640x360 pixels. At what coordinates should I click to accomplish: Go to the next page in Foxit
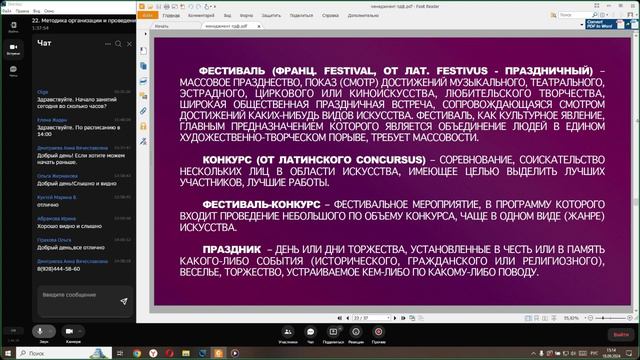click(x=395, y=318)
